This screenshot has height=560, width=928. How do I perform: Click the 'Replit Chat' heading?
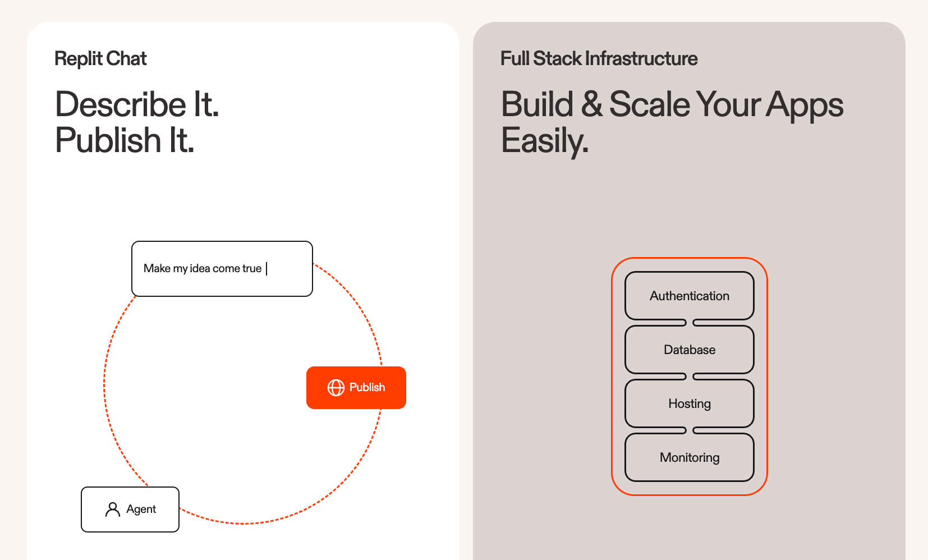tap(100, 59)
